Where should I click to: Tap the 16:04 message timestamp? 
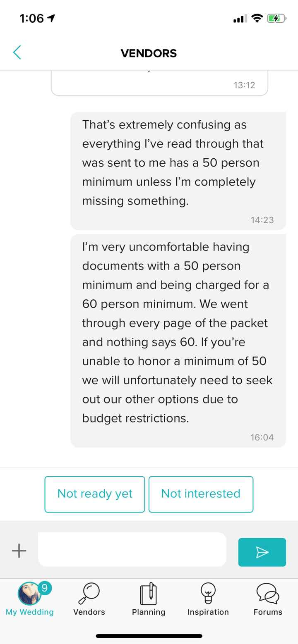click(262, 437)
